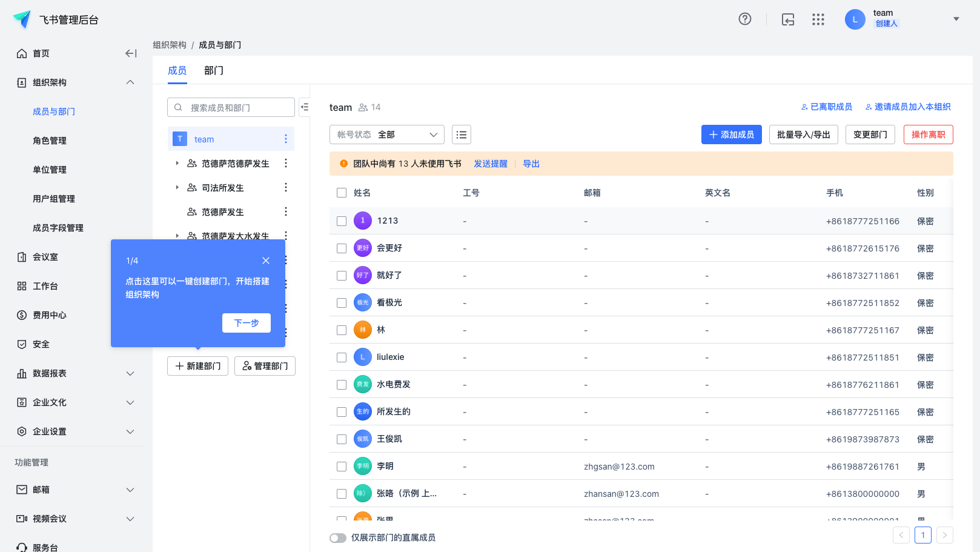Open the account dropdown arrow at top right

(x=956, y=19)
